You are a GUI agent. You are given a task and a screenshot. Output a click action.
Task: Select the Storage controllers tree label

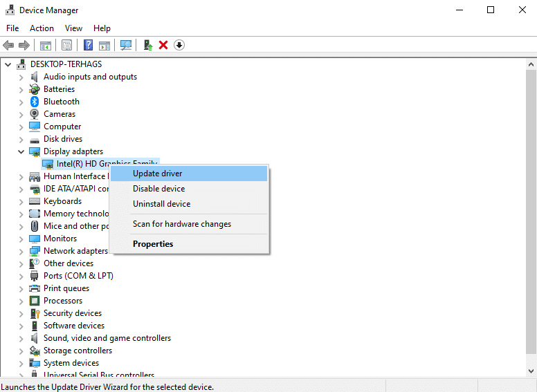78,351
